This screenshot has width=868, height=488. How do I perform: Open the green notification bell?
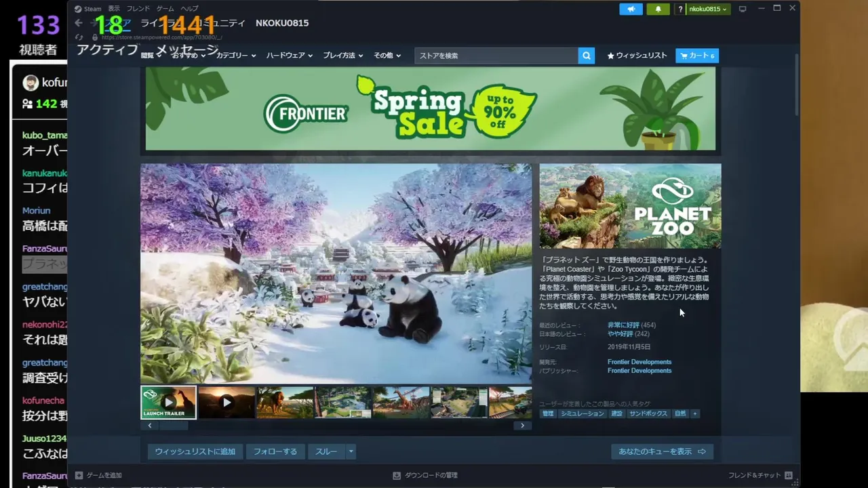click(x=658, y=9)
